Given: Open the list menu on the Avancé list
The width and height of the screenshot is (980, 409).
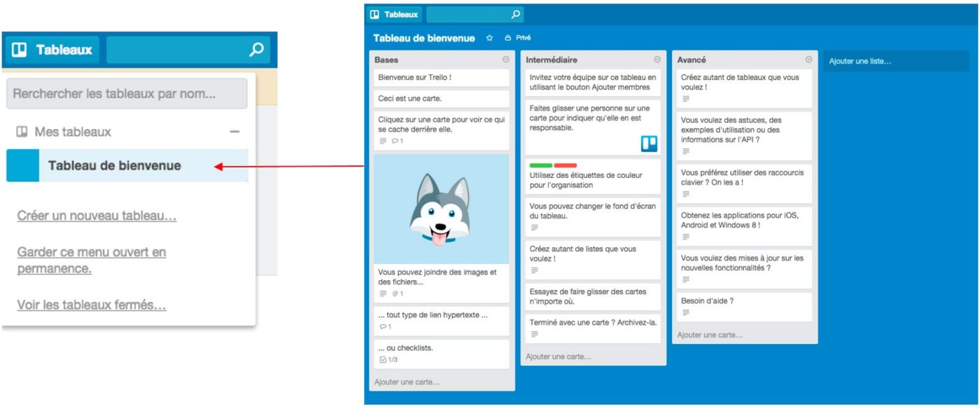Looking at the screenshot, I should 808,60.
